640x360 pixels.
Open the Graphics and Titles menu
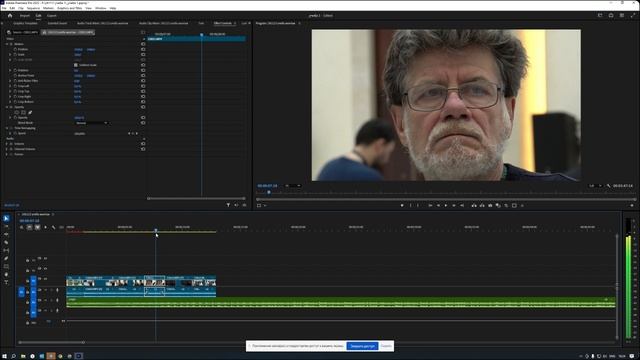tap(69, 8)
